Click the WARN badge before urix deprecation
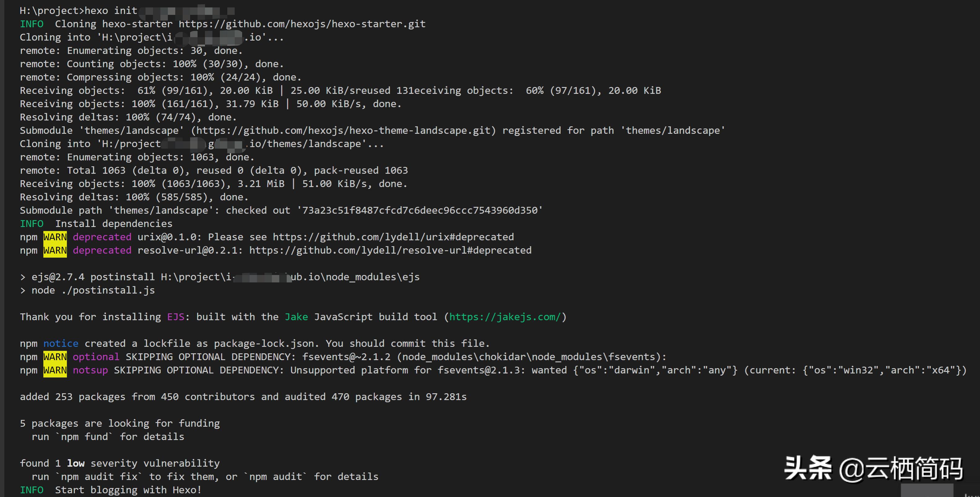This screenshot has width=980, height=497. click(55, 237)
